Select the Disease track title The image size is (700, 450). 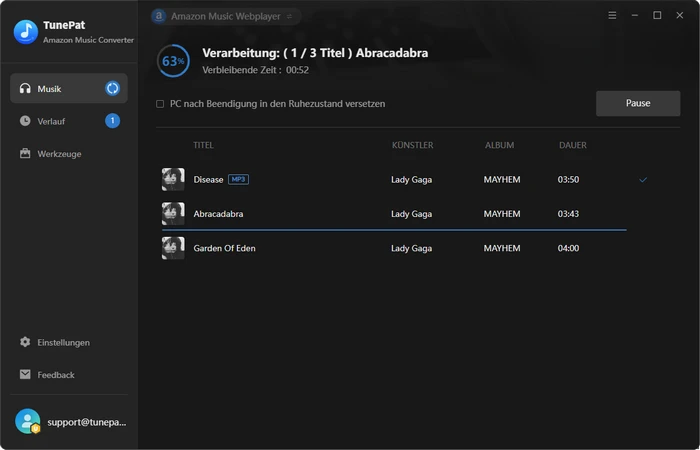click(208, 179)
